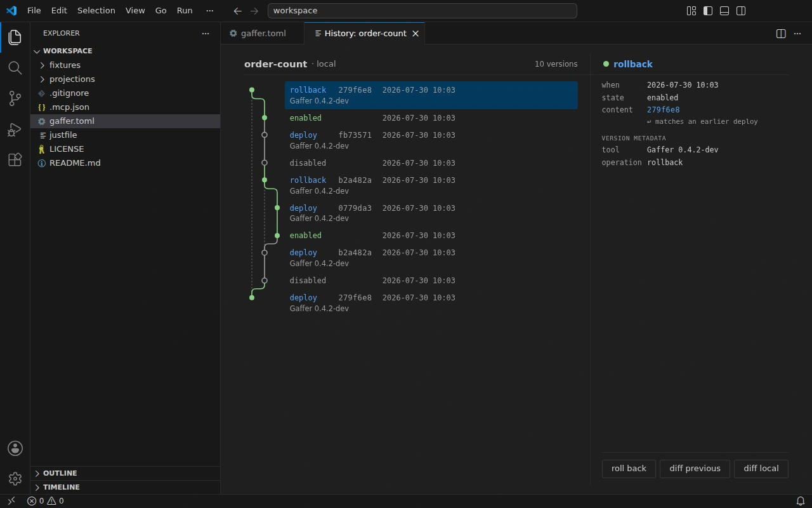Toggle the Primary Side Bar

tap(708, 11)
